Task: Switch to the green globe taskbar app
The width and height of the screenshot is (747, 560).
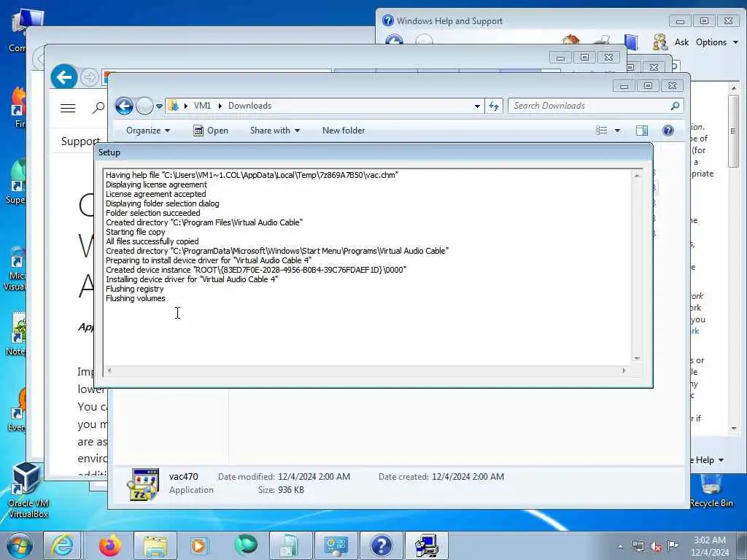Action: point(246,545)
